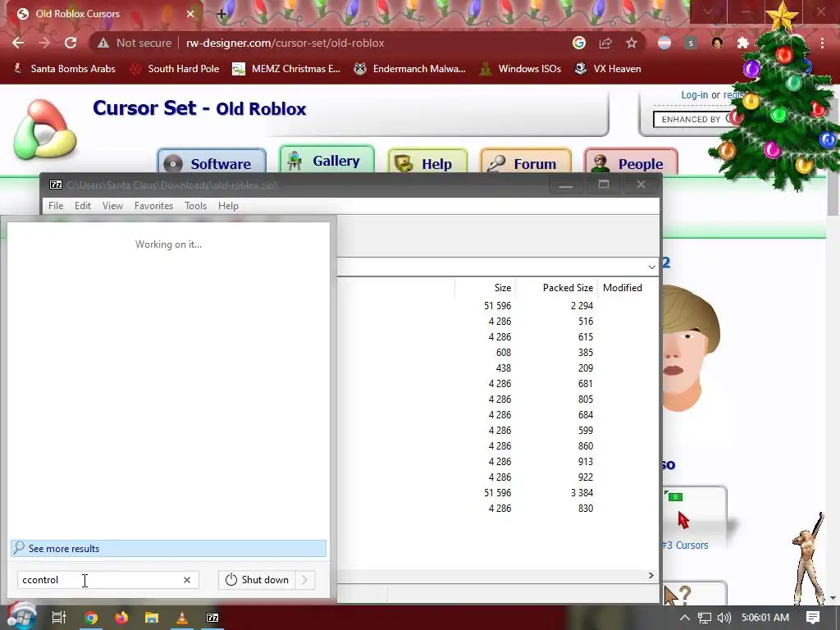
Task: Open a new Chrome tab
Action: pyautogui.click(x=221, y=14)
